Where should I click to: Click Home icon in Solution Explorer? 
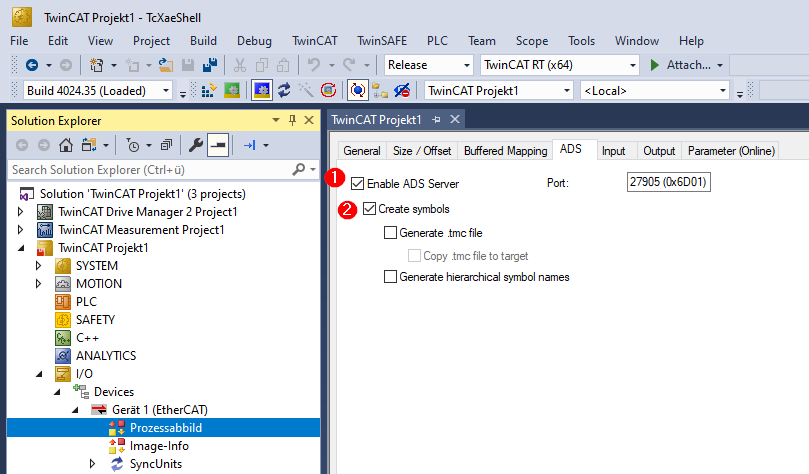[65, 145]
